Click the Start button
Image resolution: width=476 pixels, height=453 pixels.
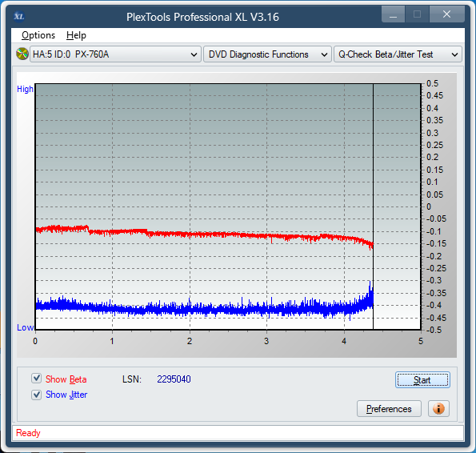(x=422, y=380)
